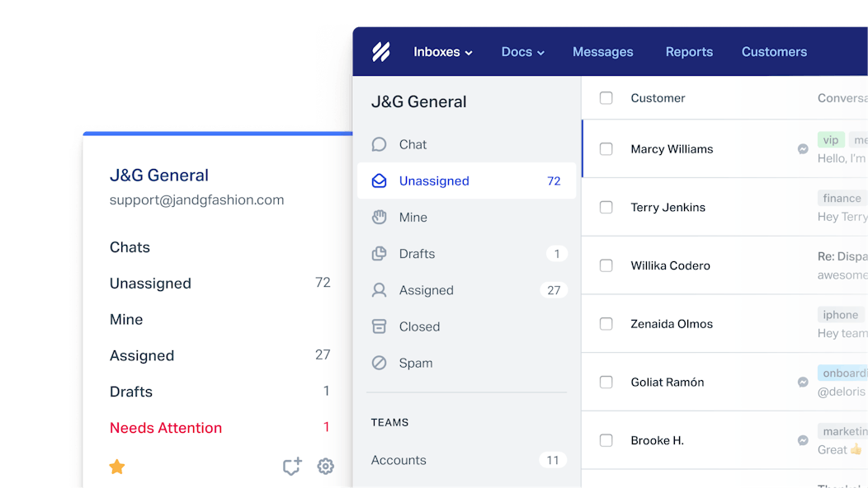
Task: Expand the Inboxes dropdown menu
Action: pyautogui.click(x=443, y=52)
